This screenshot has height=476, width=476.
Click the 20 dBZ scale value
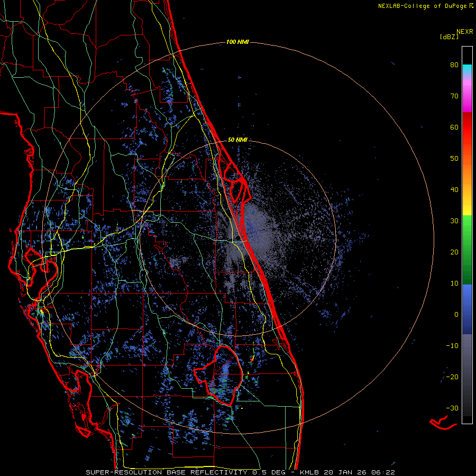point(454,252)
